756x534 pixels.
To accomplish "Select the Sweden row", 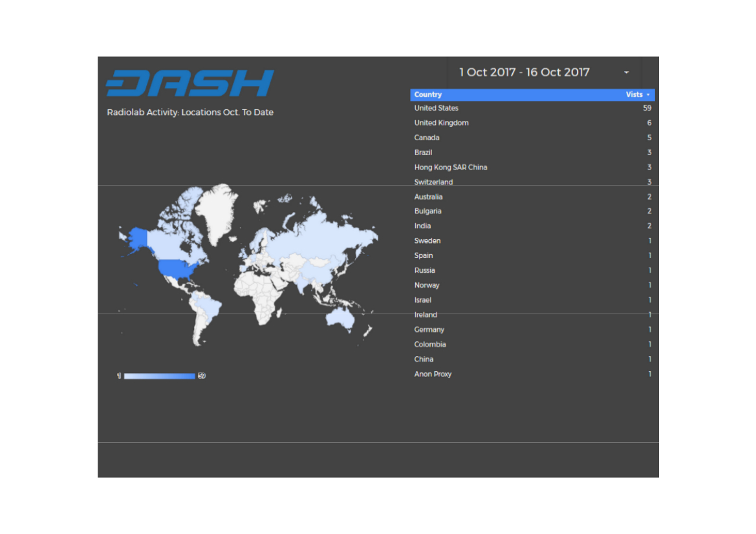I will 532,241.
